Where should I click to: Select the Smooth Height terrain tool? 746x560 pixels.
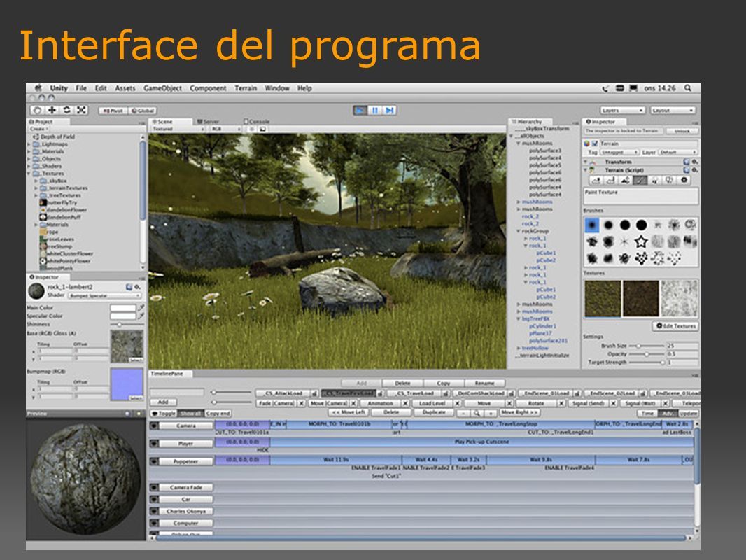(x=625, y=181)
